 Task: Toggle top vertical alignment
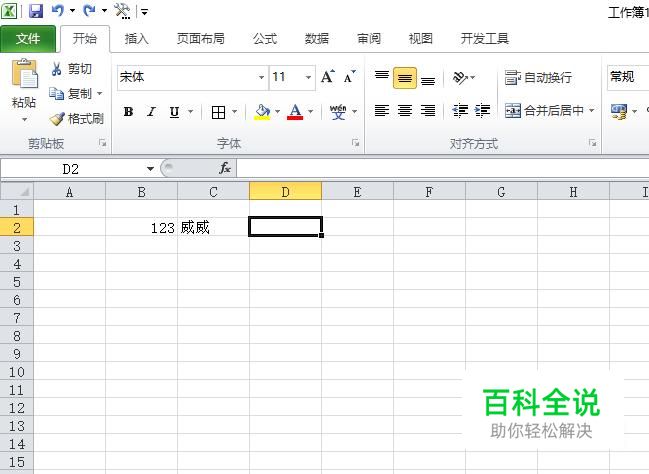[382, 77]
